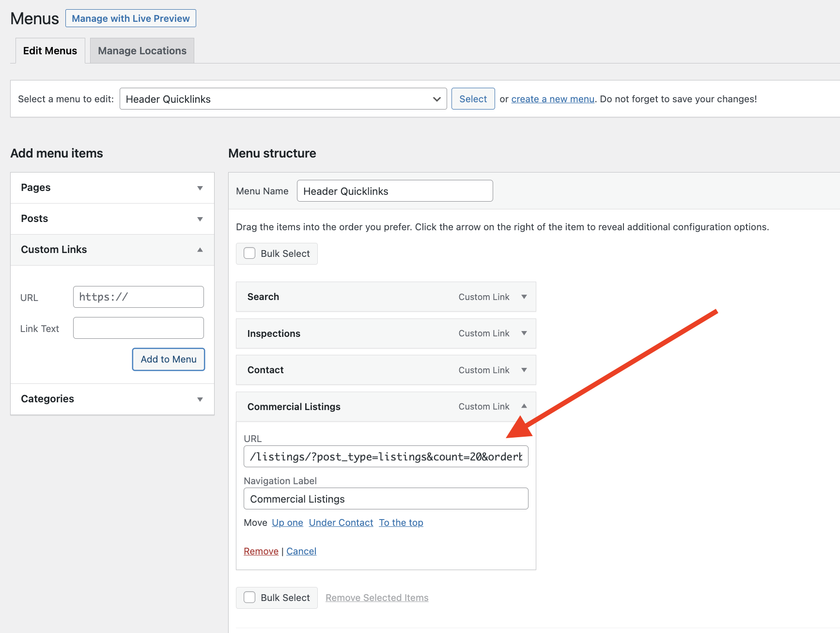
Task: Collapse the Custom Links panel arrow
Action: pos(200,250)
